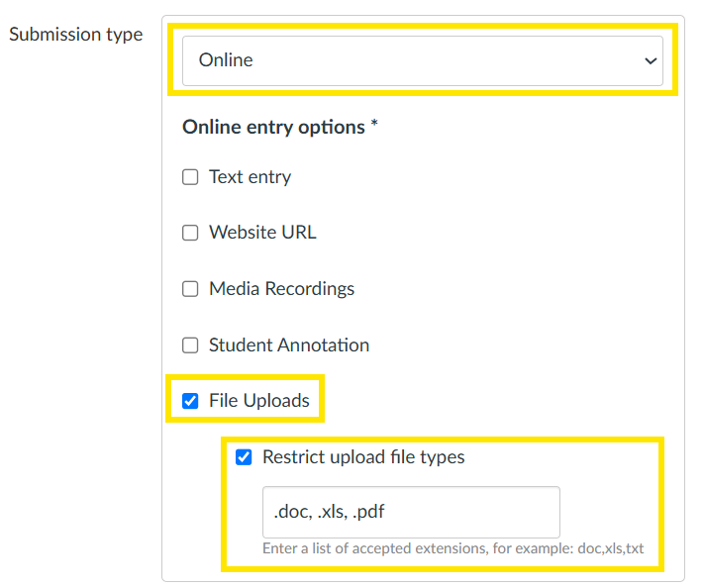
Task: Click the accepted extensions example hint text
Action: (x=453, y=548)
